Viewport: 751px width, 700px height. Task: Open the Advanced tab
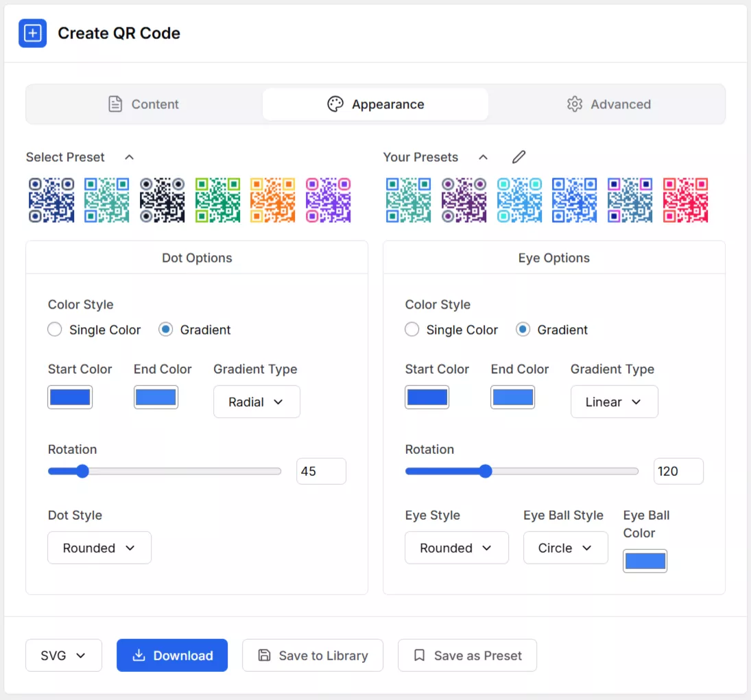click(608, 104)
